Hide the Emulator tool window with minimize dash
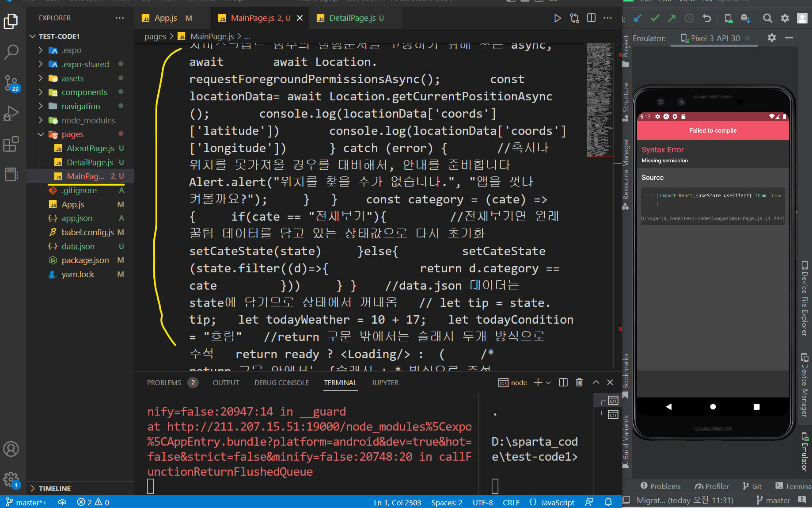 click(x=789, y=38)
